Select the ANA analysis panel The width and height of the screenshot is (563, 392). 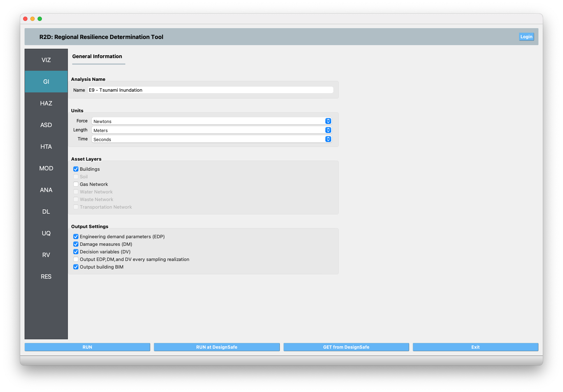click(x=46, y=190)
